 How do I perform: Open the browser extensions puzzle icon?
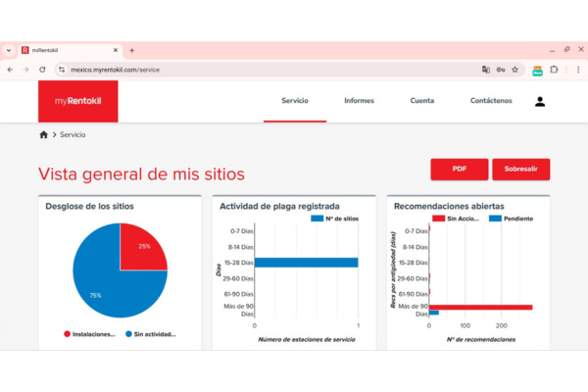554,70
